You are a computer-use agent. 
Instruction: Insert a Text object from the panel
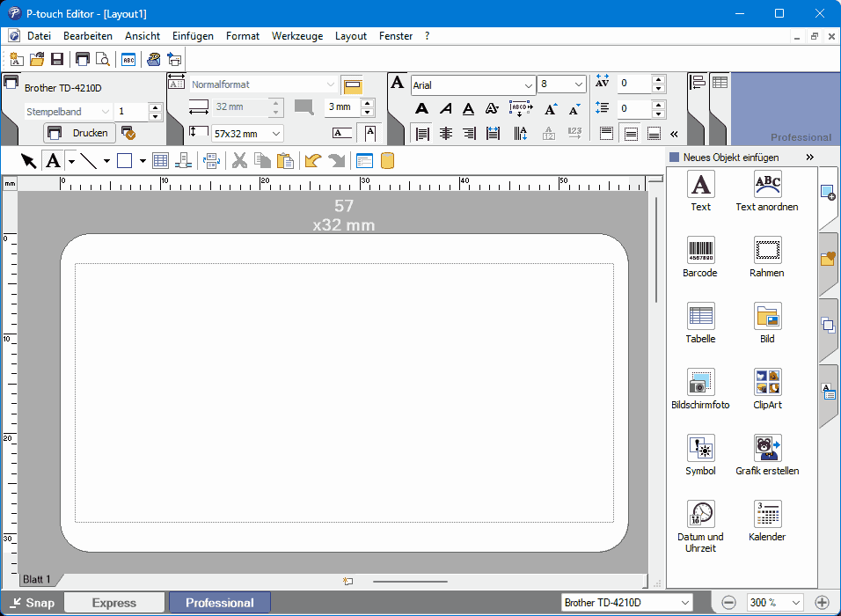(x=700, y=191)
